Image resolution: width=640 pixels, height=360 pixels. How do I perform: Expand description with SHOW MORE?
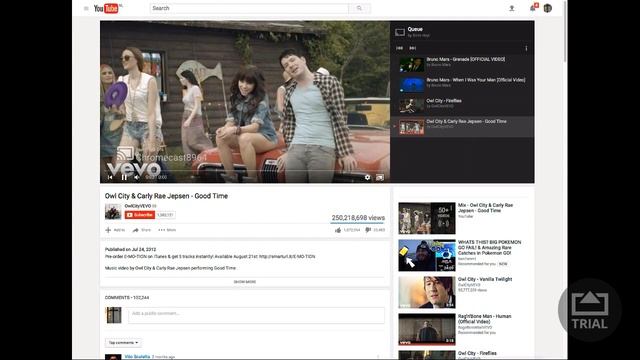[245, 282]
